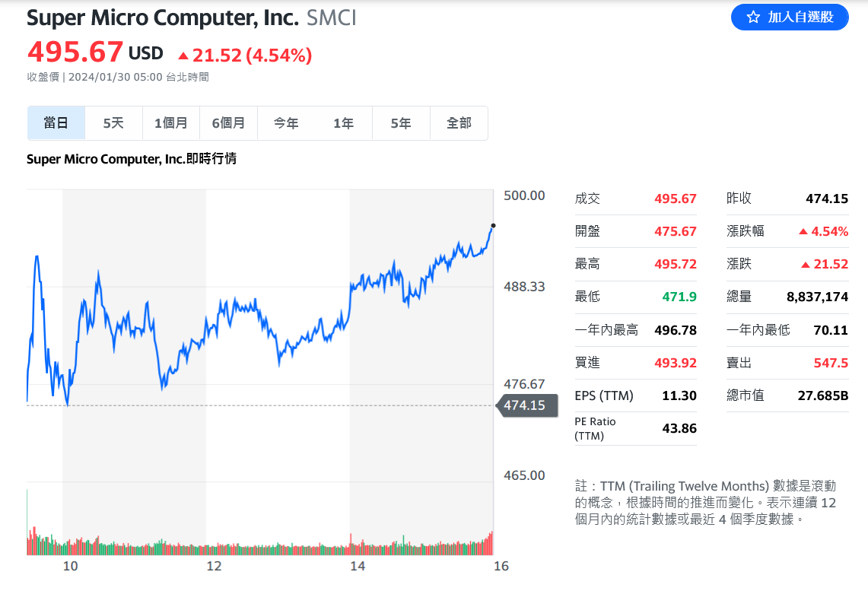Click the EPS (TTM) value 11.30
The image size is (868, 591).
coord(679,396)
